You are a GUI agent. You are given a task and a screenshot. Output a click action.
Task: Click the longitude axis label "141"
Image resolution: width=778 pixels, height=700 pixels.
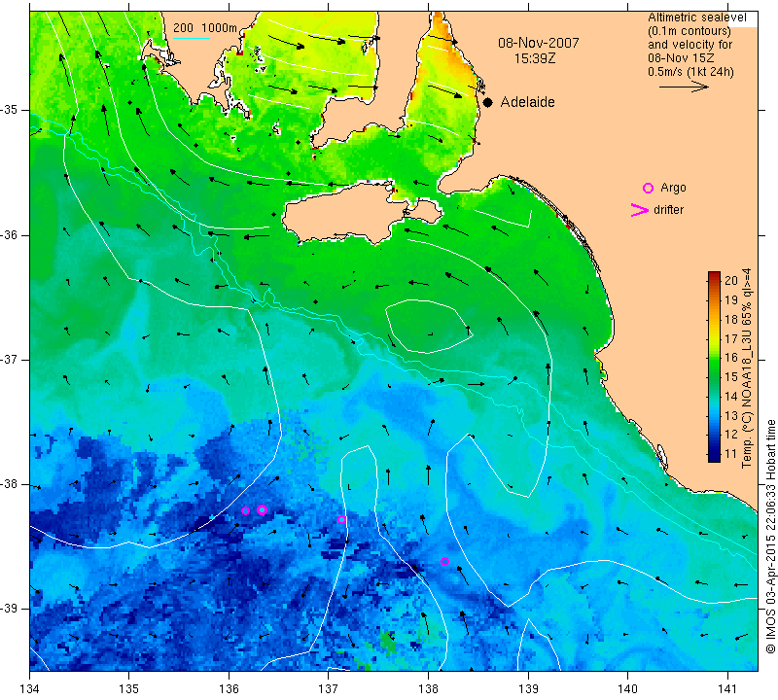click(727, 688)
